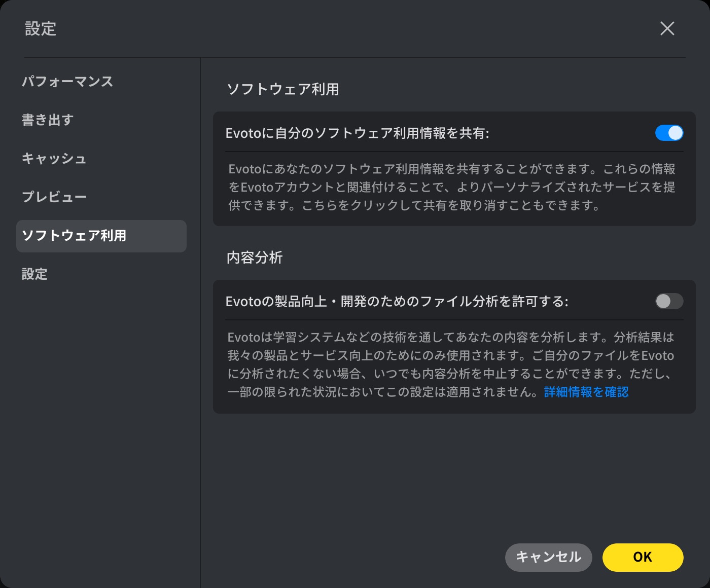Confirm settings with the OK button
This screenshot has width=710, height=588.
point(643,558)
